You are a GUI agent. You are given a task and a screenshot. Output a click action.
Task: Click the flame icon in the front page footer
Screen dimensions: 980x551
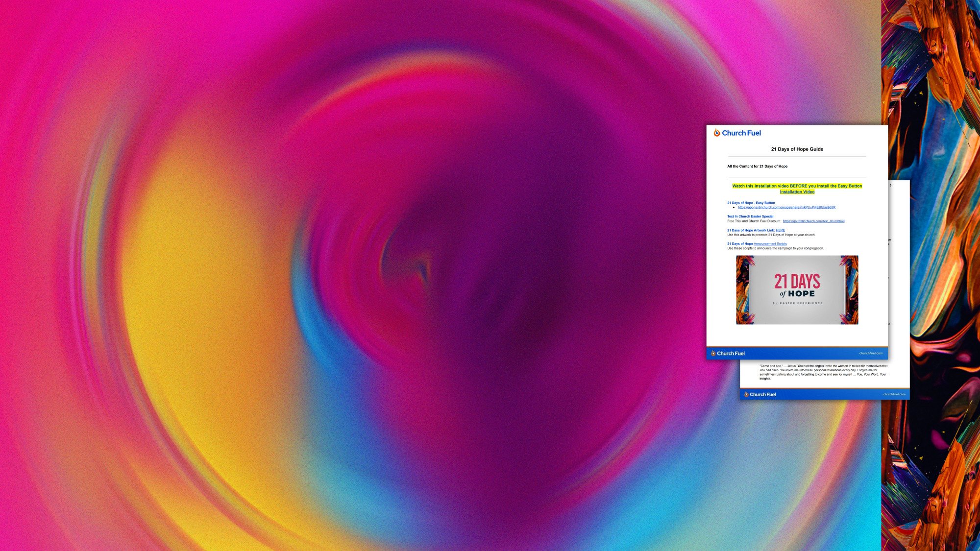click(x=713, y=353)
